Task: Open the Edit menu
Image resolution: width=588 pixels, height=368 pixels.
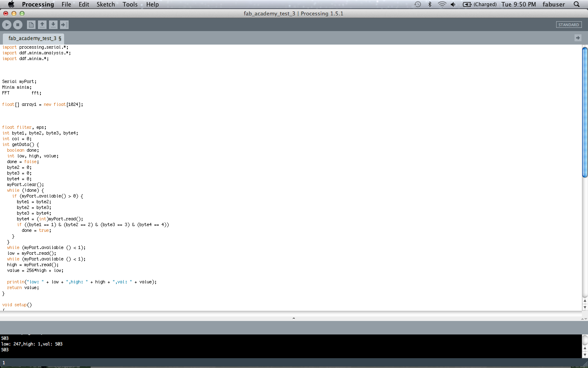Action: pos(84,4)
